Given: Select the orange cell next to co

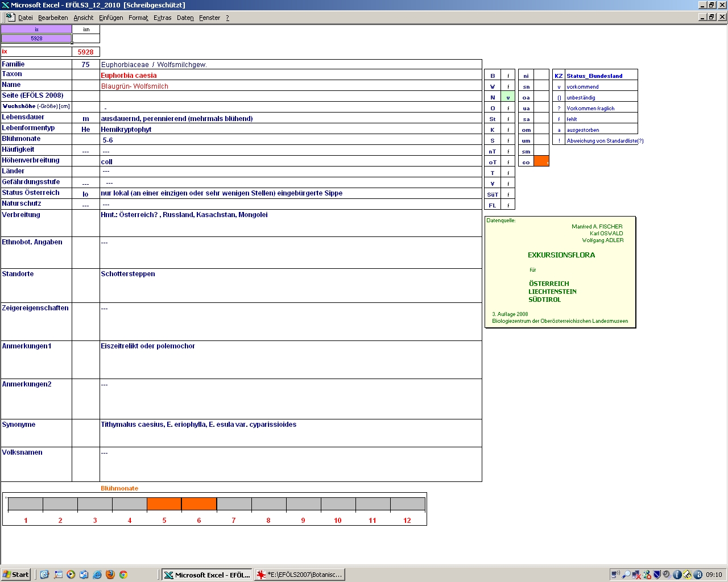Looking at the screenshot, I should coord(541,161).
